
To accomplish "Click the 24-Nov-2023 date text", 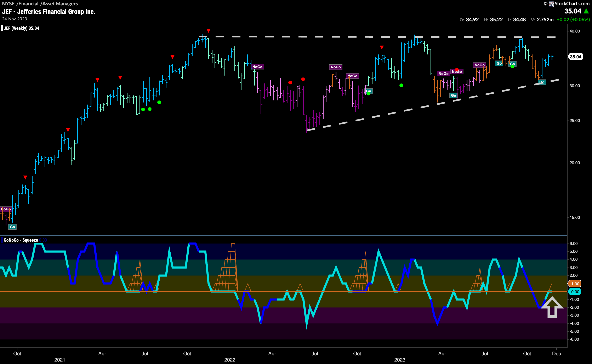I will tap(15, 19).
